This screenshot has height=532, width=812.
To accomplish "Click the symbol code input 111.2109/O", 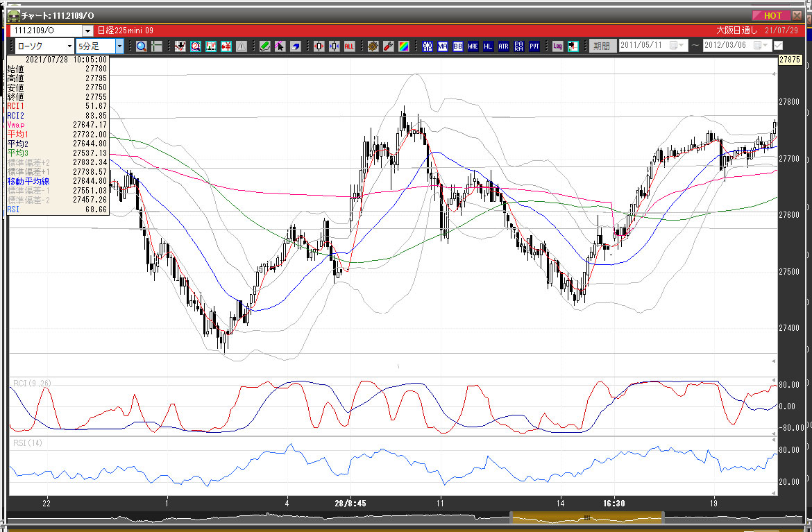I will click(x=46, y=31).
